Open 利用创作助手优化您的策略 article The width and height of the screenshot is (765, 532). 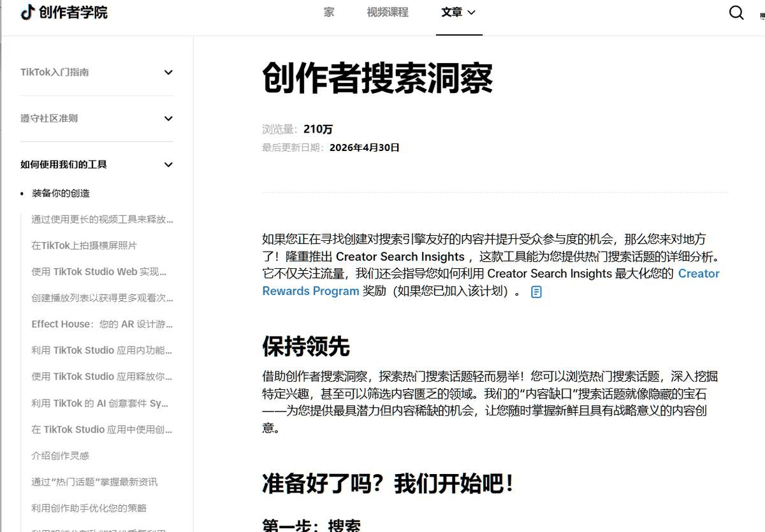89,508
